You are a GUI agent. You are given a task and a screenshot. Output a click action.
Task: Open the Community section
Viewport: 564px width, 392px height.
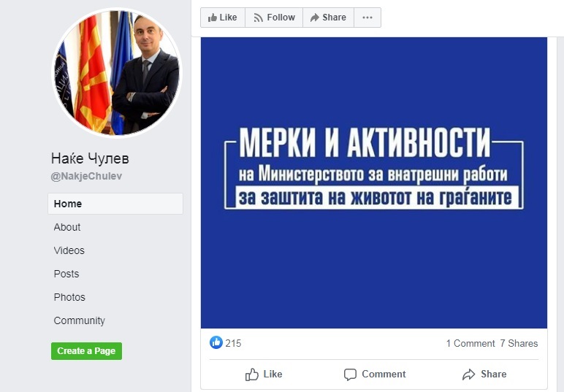click(79, 320)
